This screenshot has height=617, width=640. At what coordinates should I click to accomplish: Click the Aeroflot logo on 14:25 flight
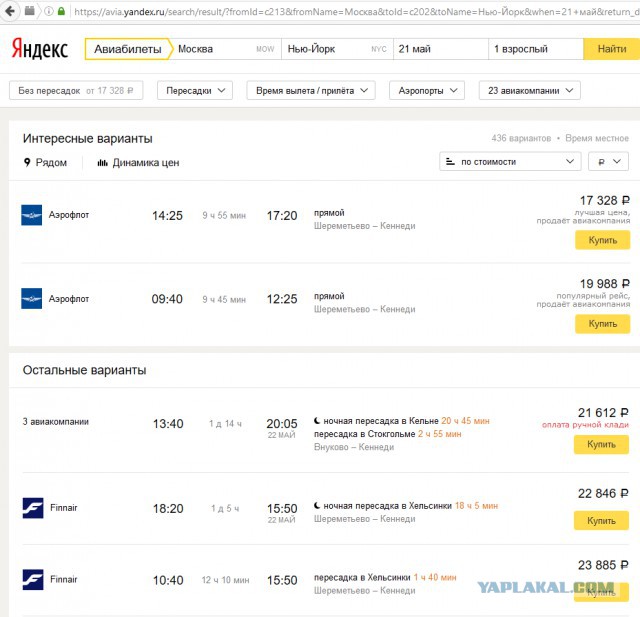(x=31, y=215)
